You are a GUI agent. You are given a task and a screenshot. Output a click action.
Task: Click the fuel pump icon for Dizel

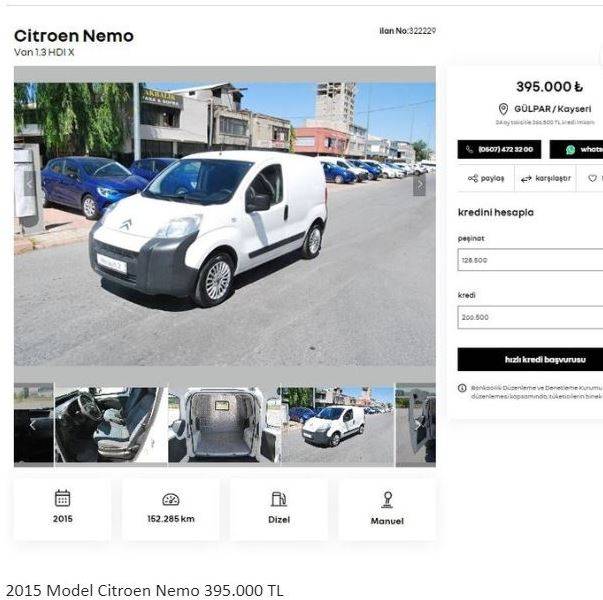279,499
